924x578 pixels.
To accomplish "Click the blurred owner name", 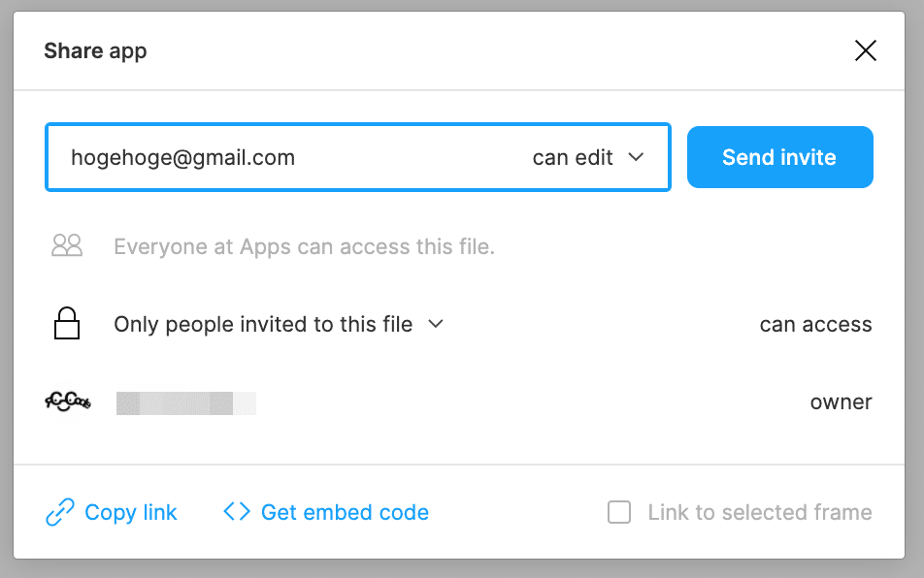I will tap(185, 402).
